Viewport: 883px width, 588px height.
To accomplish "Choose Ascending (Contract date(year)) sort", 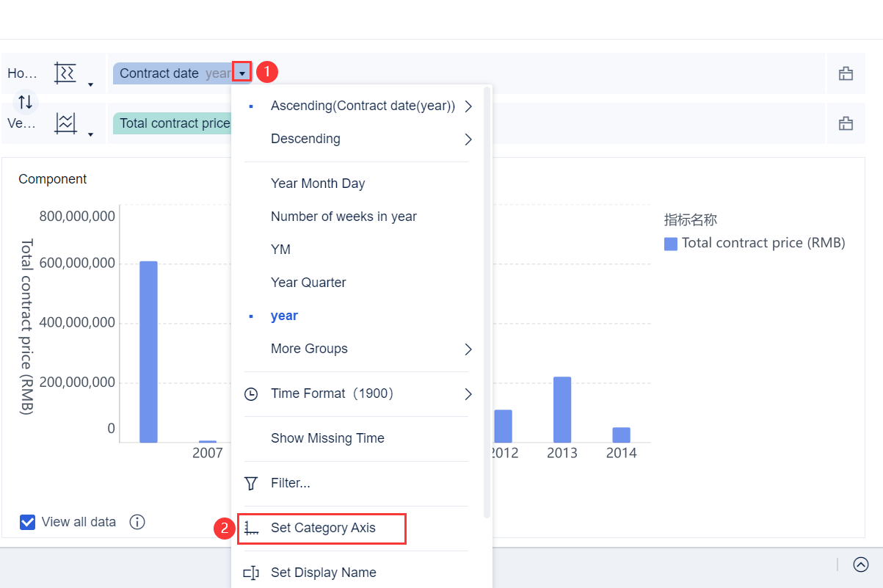I will (x=363, y=106).
